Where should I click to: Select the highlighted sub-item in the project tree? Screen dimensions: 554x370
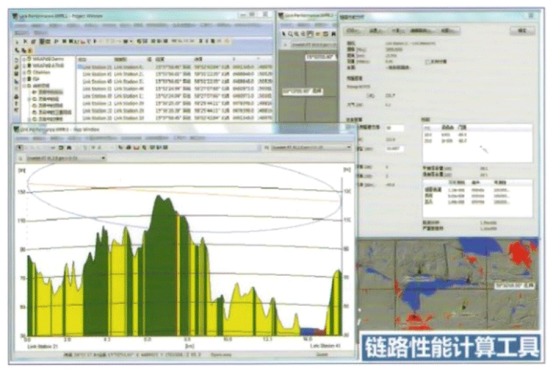tap(51, 92)
